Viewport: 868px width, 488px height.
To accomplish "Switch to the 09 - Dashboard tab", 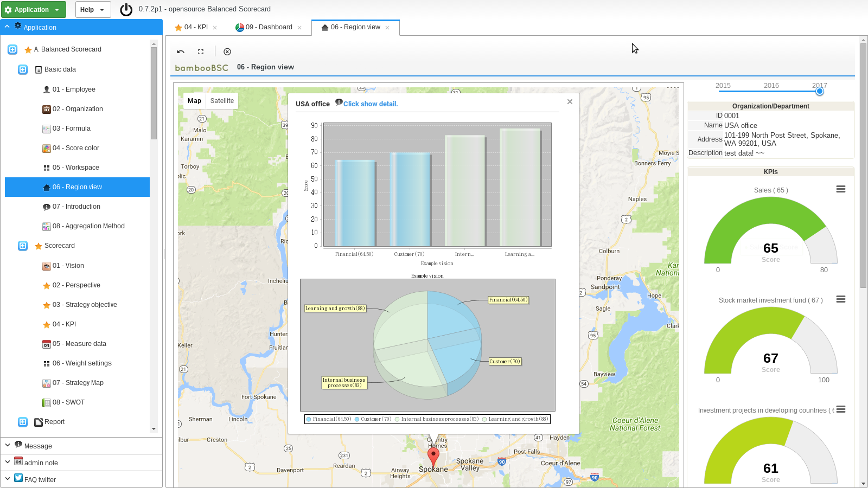I will (x=269, y=27).
